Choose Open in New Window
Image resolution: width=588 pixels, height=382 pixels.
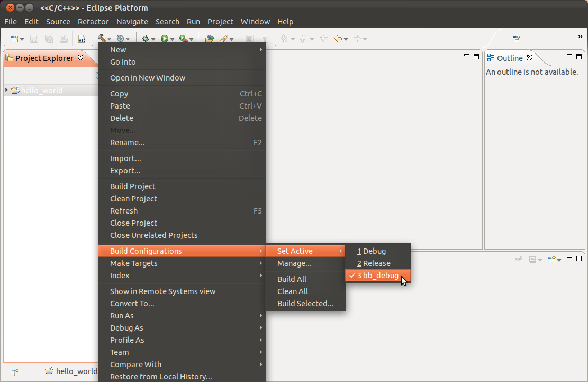tap(182, 78)
